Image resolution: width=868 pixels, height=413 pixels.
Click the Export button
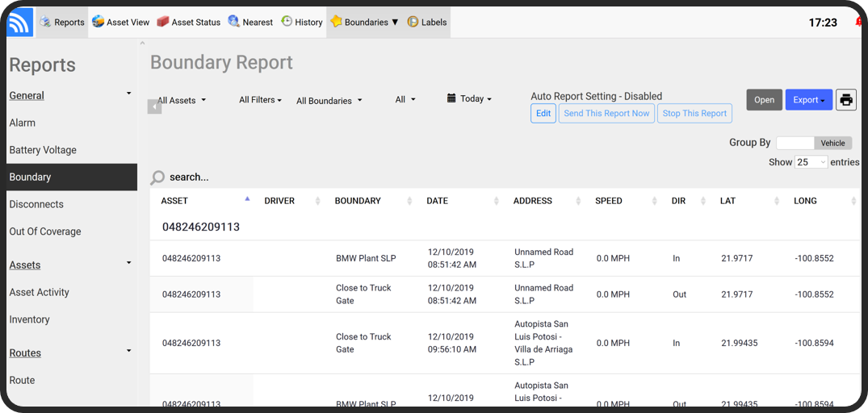click(807, 100)
